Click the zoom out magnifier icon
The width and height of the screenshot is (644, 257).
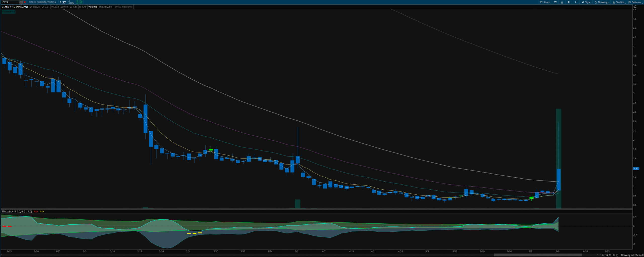[x=603, y=255]
